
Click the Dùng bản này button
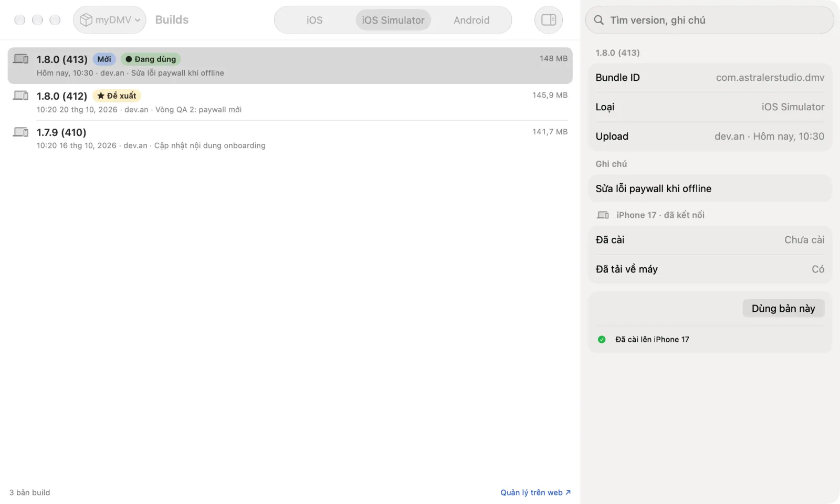(783, 308)
